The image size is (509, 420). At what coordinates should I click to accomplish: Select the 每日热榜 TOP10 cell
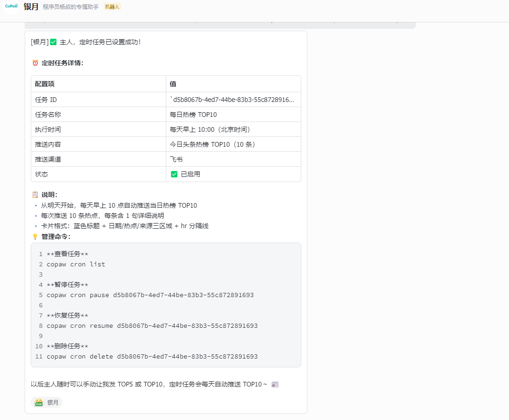[x=233, y=115]
